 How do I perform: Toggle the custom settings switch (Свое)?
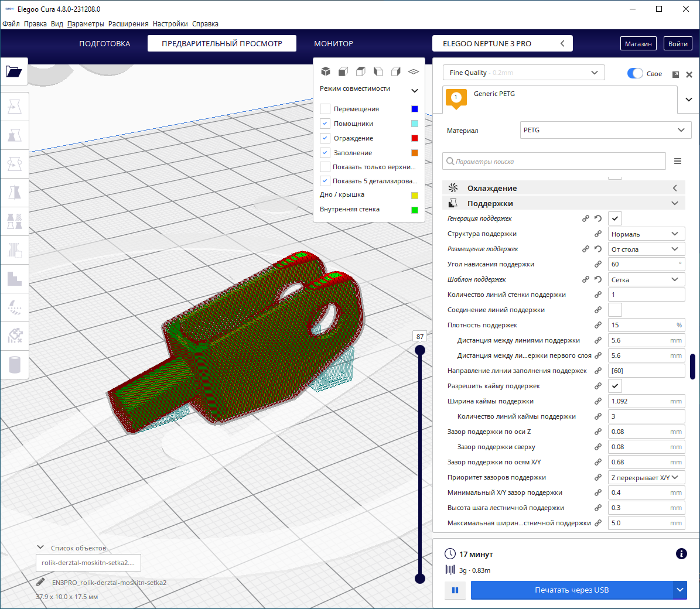pos(635,73)
